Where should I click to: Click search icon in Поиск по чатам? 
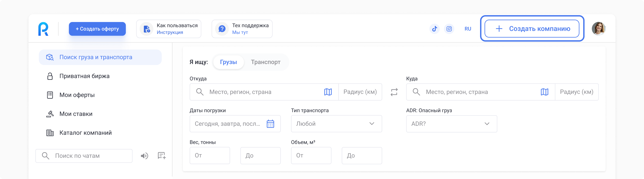(x=45, y=156)
